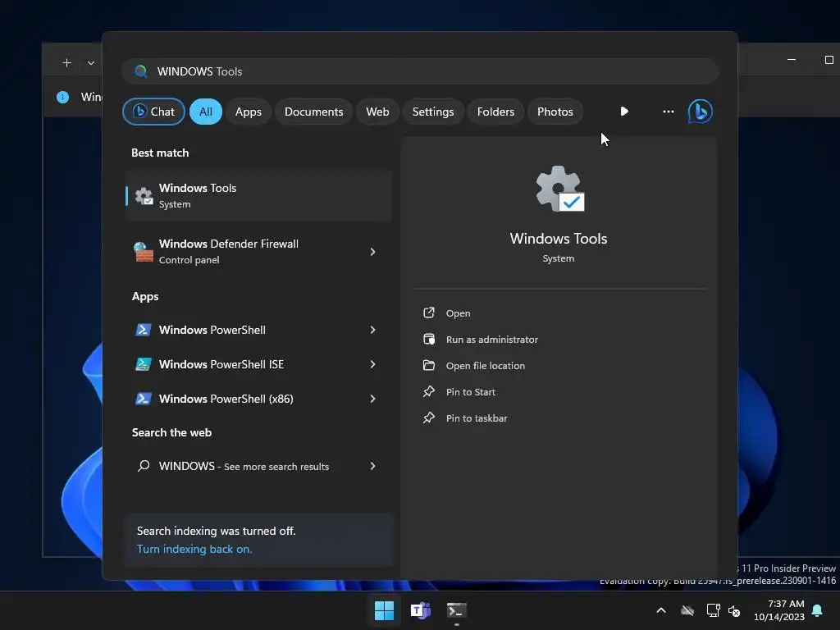Open Terminal from the taskbar

456,610
